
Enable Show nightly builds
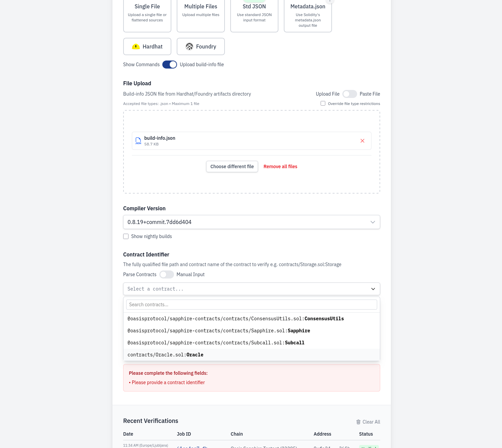point(126,236)
